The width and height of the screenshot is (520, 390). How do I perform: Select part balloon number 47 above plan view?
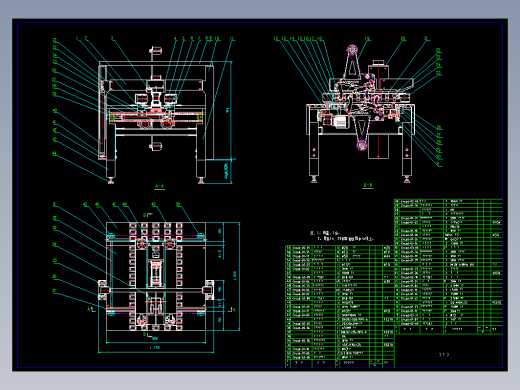click(x=114, y=204)
